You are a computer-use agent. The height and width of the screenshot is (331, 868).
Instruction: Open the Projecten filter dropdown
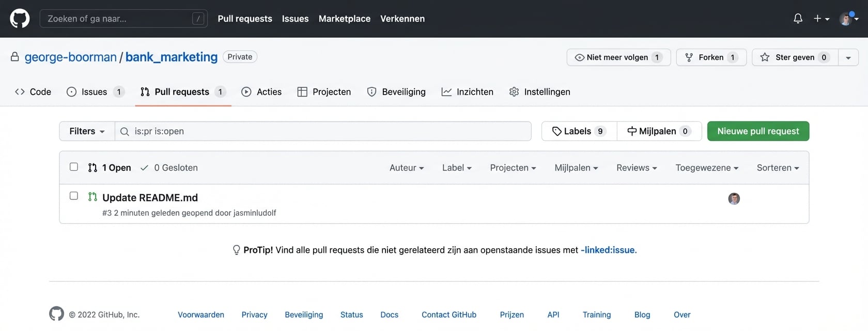513,168
